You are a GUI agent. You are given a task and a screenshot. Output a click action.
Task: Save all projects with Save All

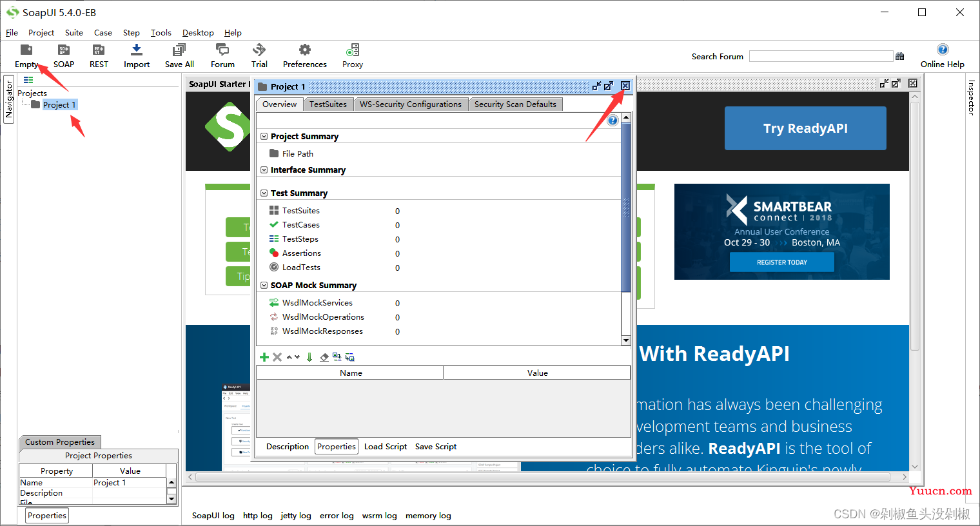(179, 56)
